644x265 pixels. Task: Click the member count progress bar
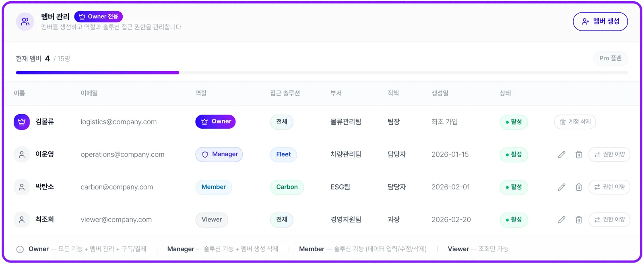click(322, 73)
